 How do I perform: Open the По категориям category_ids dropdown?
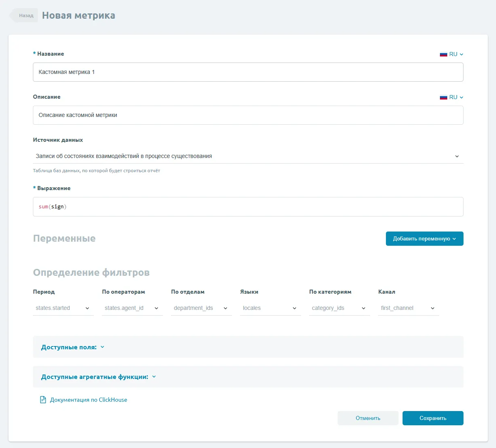(339, 308)
